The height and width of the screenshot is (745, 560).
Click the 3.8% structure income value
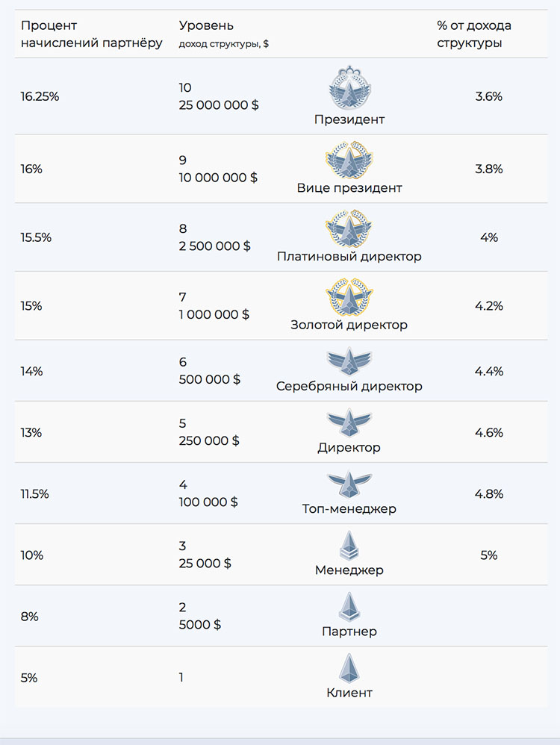(x=488, y=169)
